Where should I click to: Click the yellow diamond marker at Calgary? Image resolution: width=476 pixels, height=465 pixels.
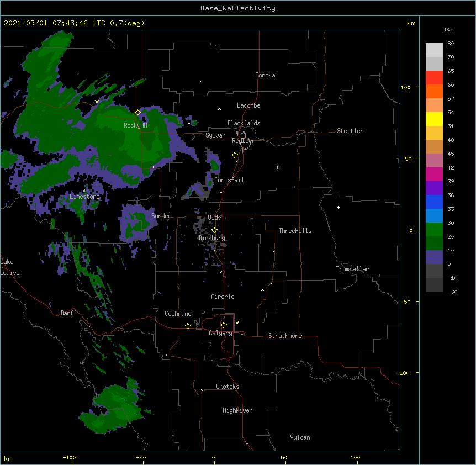224,325
